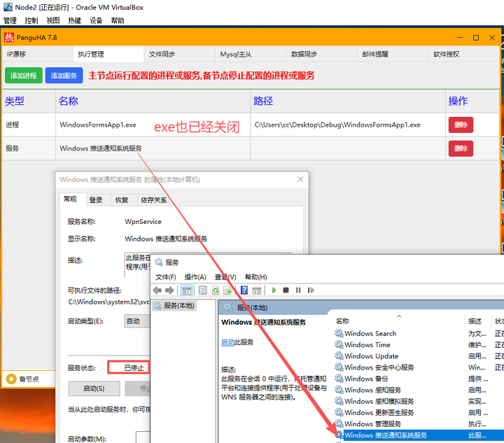Restart service with the restart icon
This screenshot has width=504, height=443.
pyautogui.click(x=311, y=290)
